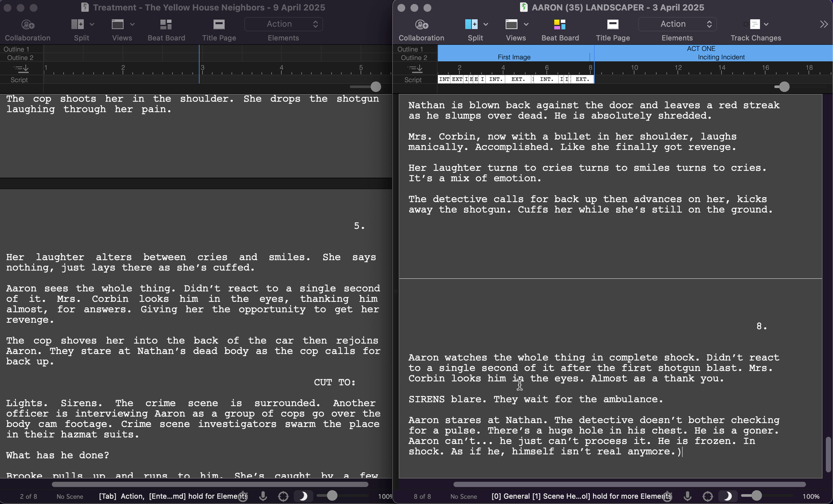The height and width of the screenshot is (504, 833).
Task: Open Beat Board in the Treatment window
Action: pos(166,25)
